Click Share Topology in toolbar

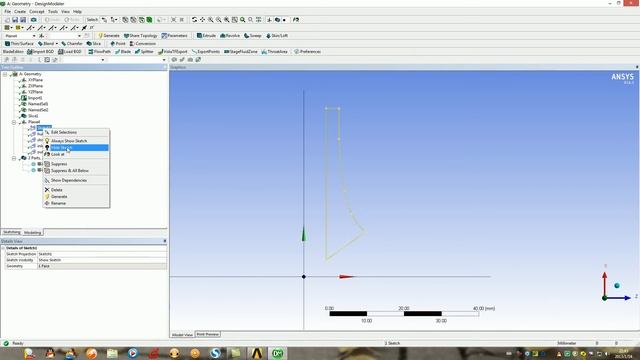pos(140,36)
